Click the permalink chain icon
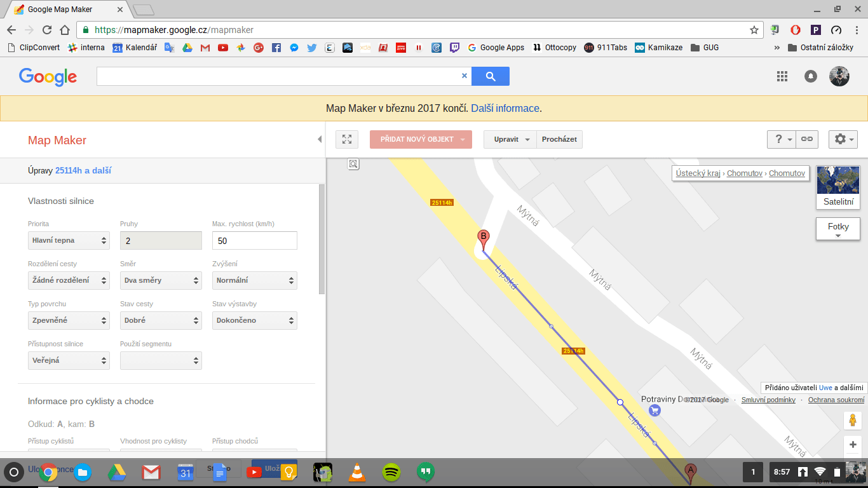Screen dimensions: 868x488 coord(807,139)
